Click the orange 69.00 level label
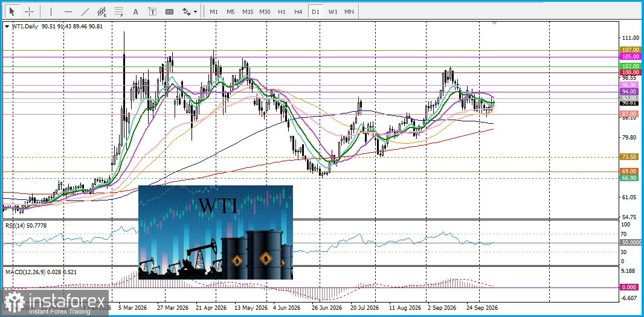Image resolution: width=644 pixels, height=317 pixels. (631, 171)
